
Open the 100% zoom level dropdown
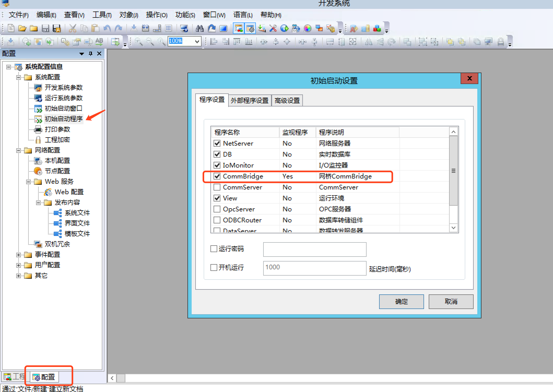(x=197, y=41)
